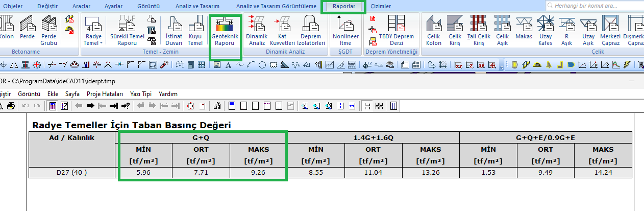Click the yellow lightning bolt icon
The height and width of the screenshot is (211, 644).
[x=627, y=65]
